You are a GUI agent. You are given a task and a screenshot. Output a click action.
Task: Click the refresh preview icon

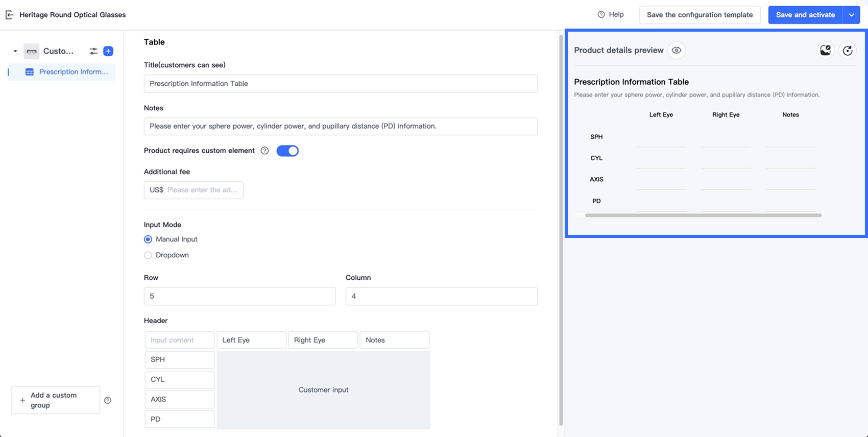coord(848,50)
